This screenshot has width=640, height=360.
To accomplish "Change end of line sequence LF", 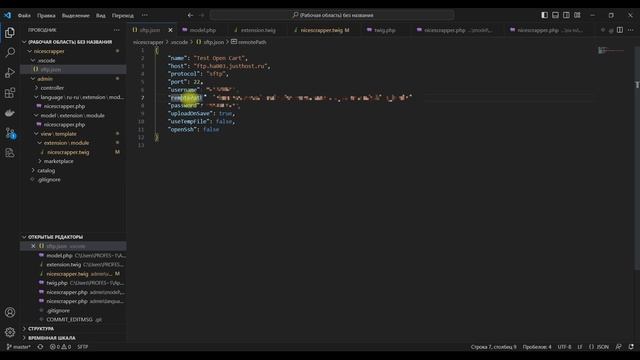I will pos(580,347).
